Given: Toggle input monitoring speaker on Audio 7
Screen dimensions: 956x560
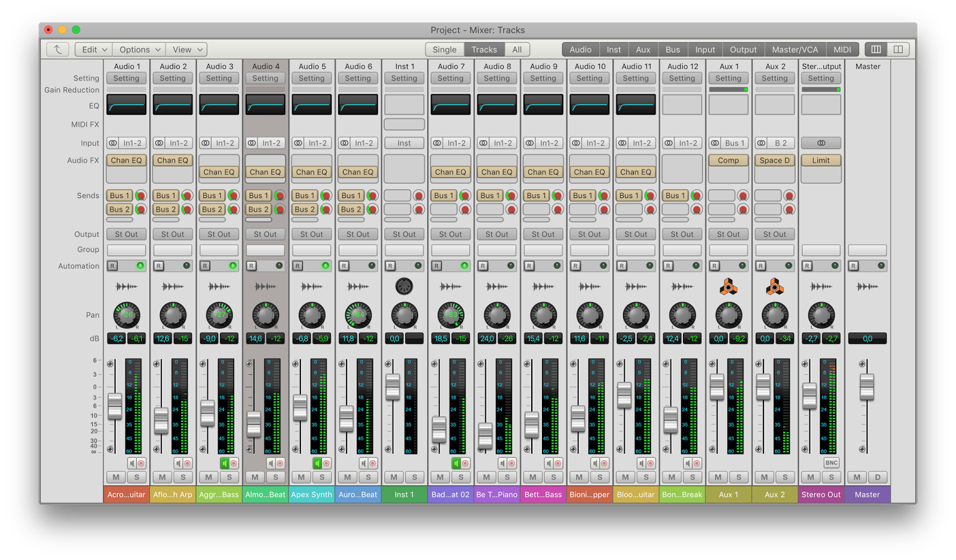Looking at the screenshot, I should pos(456,463).
